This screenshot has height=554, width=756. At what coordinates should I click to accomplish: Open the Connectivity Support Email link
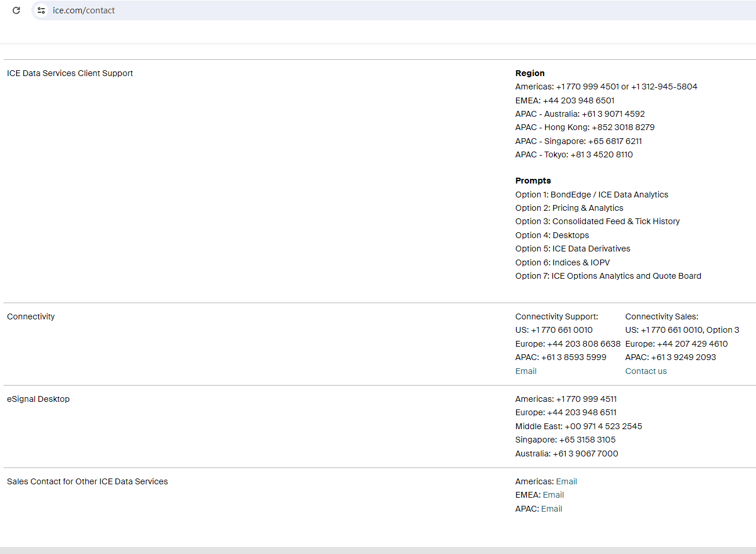coord(525,371)
